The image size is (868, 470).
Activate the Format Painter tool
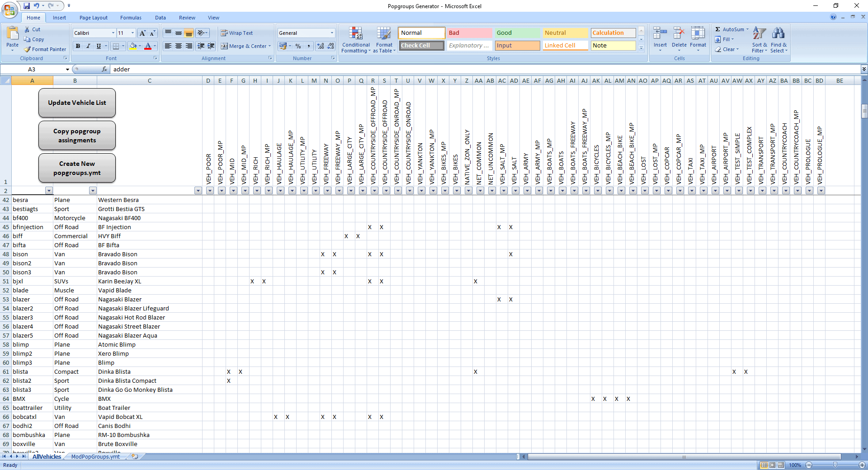pos(45,49)
